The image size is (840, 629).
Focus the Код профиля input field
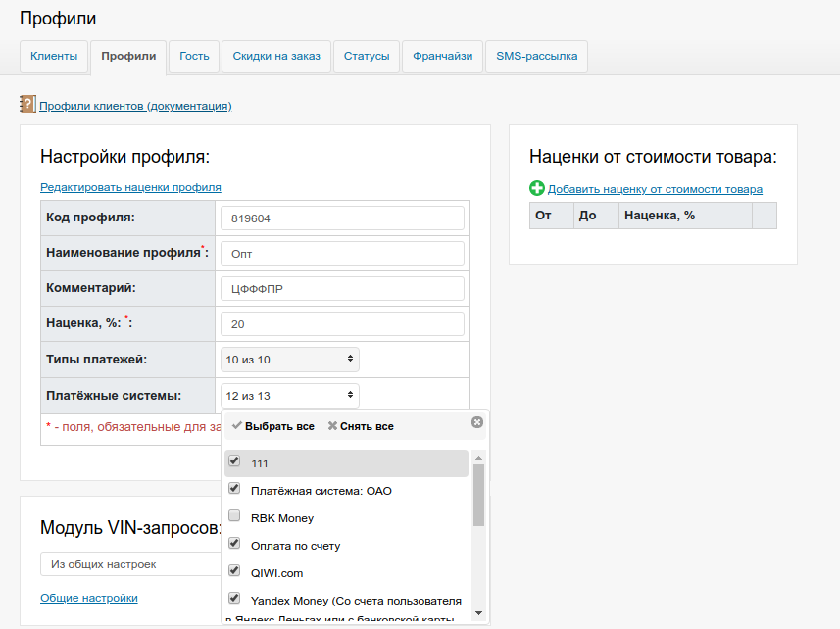pyautogui.click(x=342, y=218)
